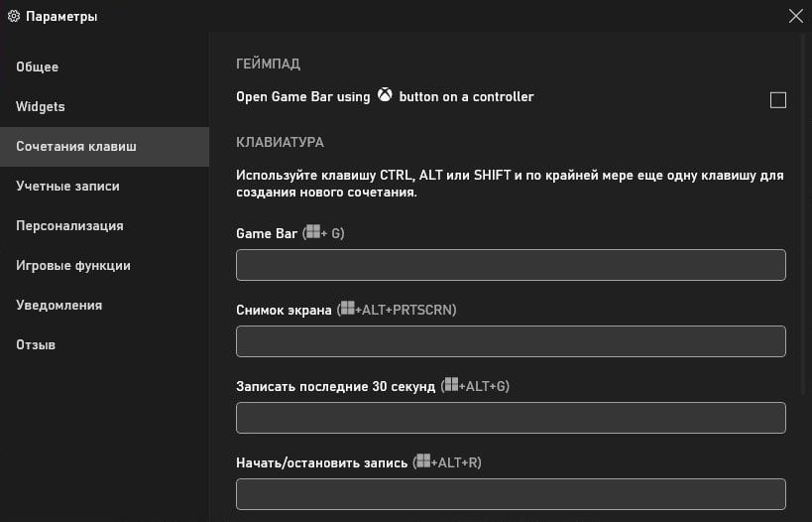Image resolution: width=812 pixels, height=522 pixels.
Task: Click the settings gear icon beside Параметры
Action: tap(13, 16)
